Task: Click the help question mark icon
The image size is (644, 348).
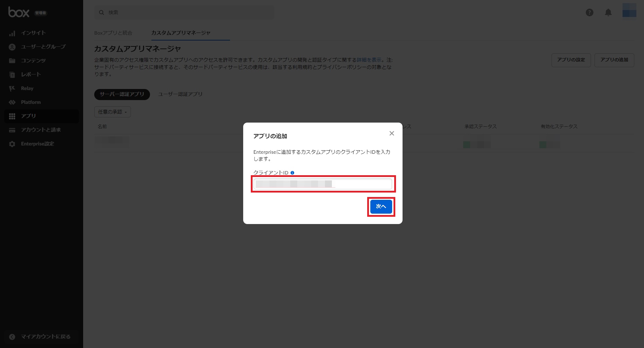Action: [x=589, y=12]
